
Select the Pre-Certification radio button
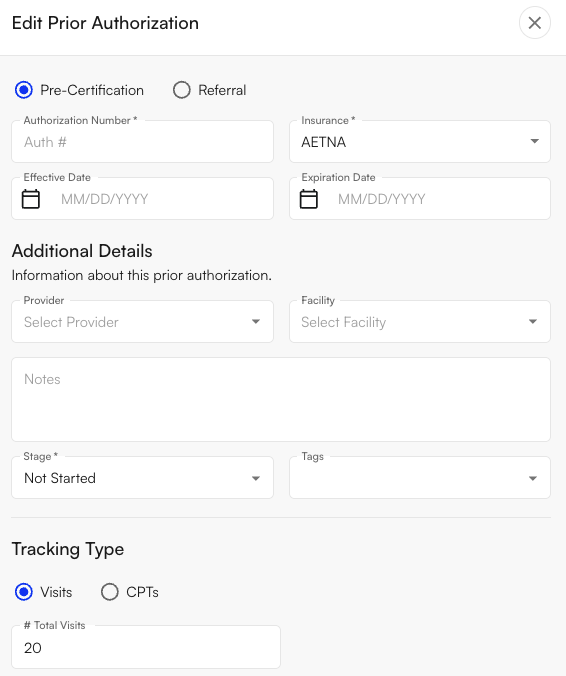tap(24, 90)
